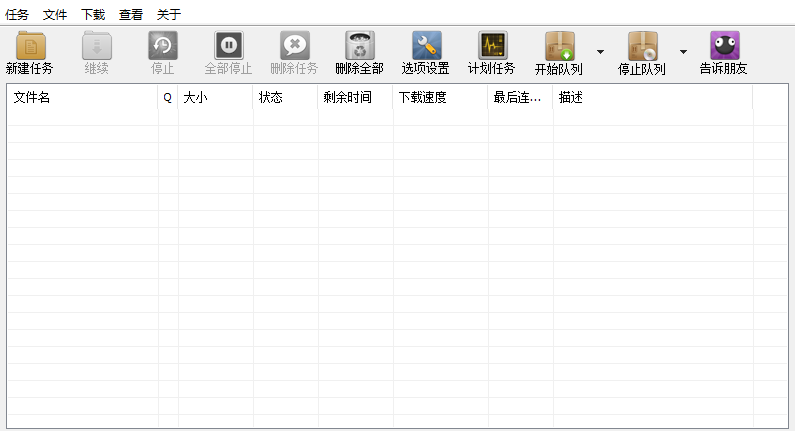Sort by the 状态 column header

click(x=285, y=97)
